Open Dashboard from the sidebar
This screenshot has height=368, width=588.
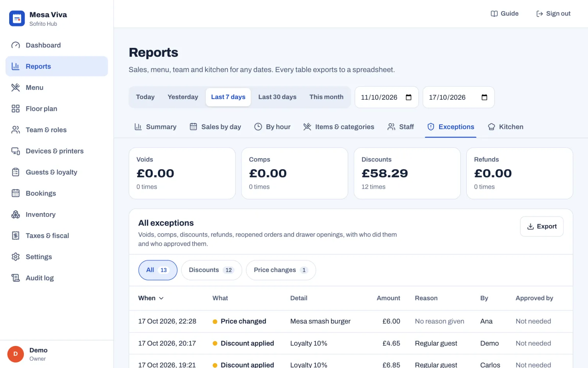tap(57, 45)
